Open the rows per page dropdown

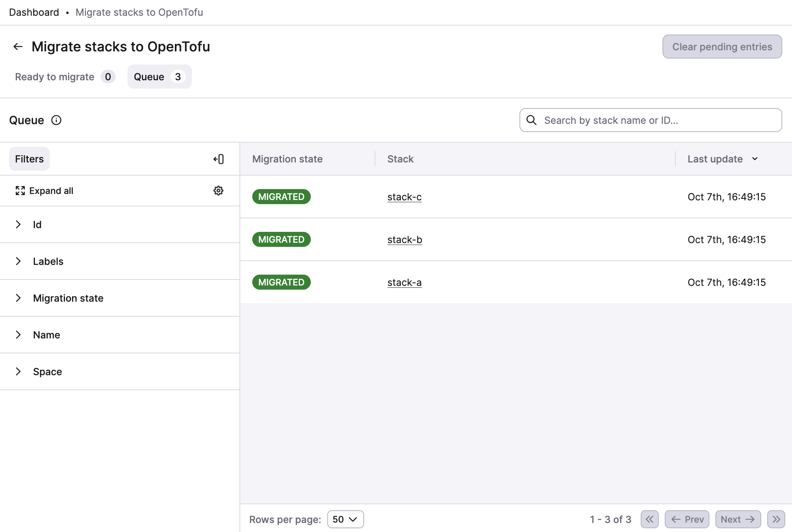[345, 519]
